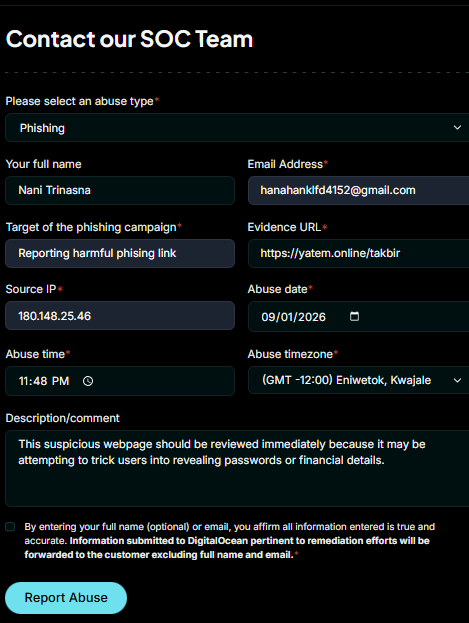469x623 pixels.
Task: Select the Abuse date field label
Action: 277,289
